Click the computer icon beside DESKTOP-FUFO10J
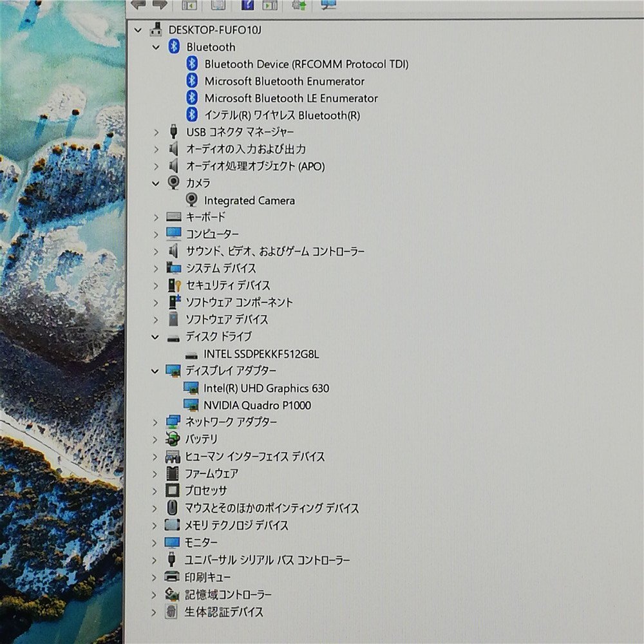The width and height of the screenshot is (644, 644). (156, 29)
